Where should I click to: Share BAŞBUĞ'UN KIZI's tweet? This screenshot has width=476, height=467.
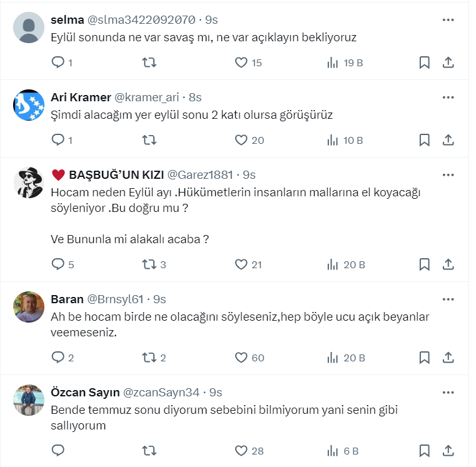pyautogui.click(x=448, y=264)
